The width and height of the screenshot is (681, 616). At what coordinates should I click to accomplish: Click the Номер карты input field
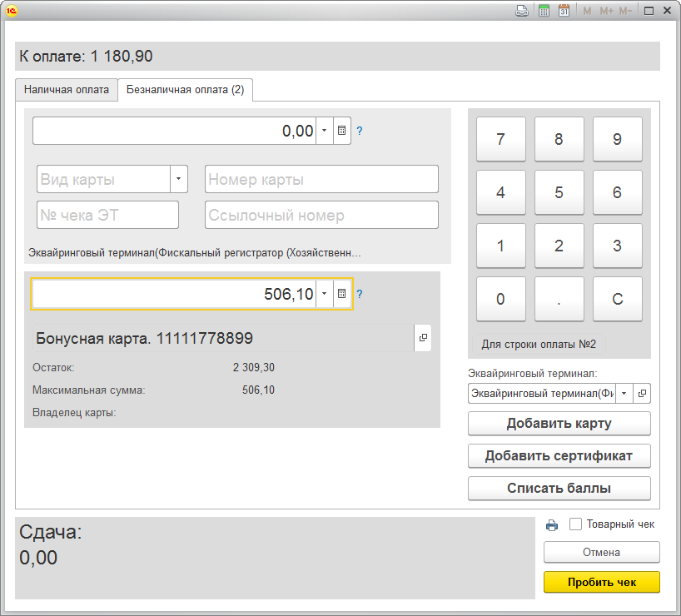point(321,178)
